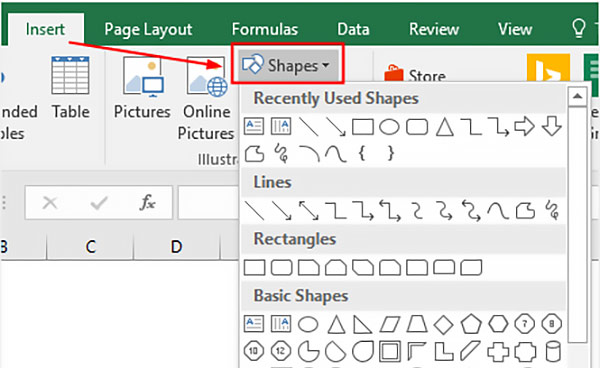Click the Pictures button

pyautogui.click(x=142, y=88)
